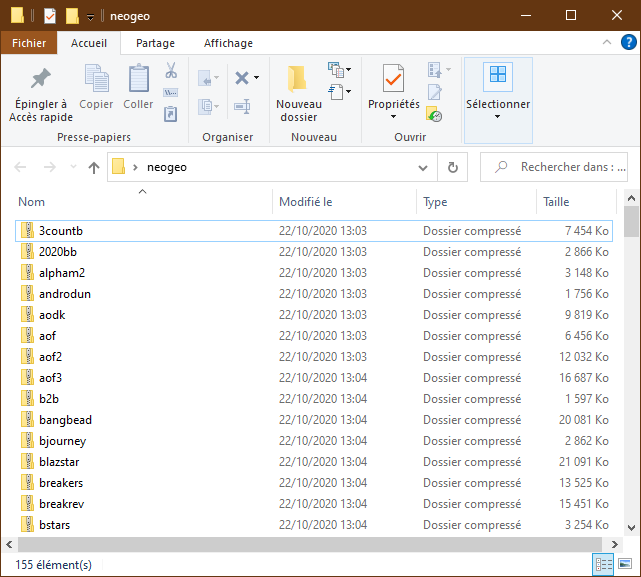641x577 pixels.
Task: Open the Fichier menu tab
Action: pos(29,43)
